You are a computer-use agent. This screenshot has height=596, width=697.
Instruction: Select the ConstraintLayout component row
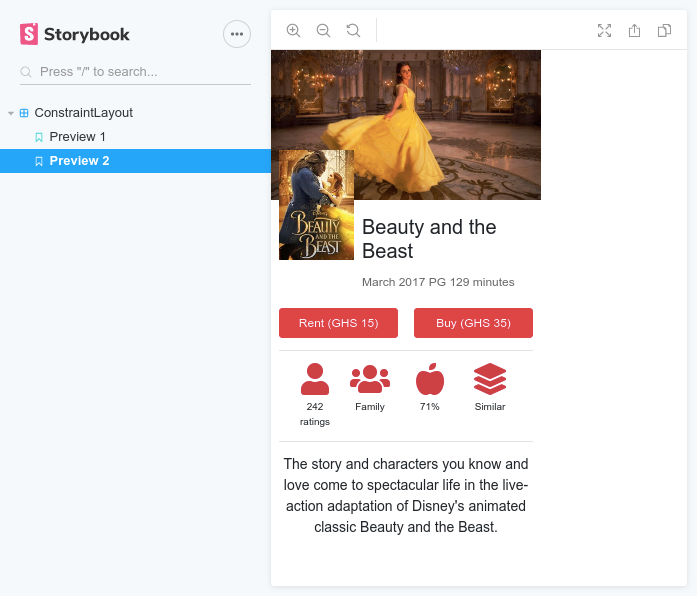point(135,113)
